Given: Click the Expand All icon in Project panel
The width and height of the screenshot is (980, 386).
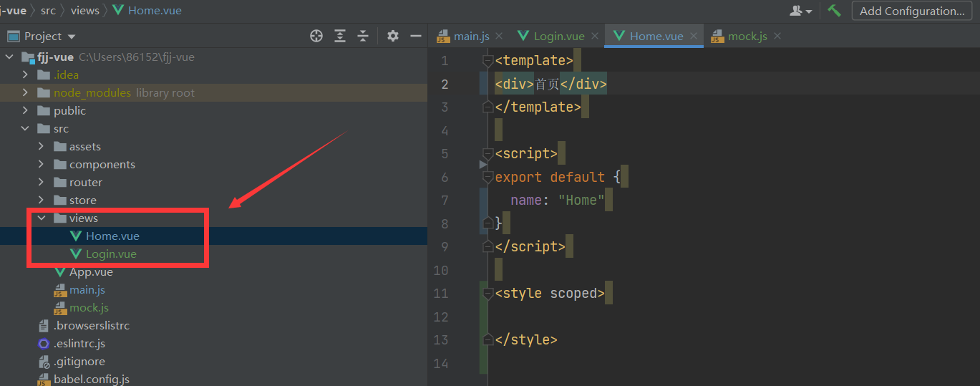Looking at the screenshot, I should point(340,36).
